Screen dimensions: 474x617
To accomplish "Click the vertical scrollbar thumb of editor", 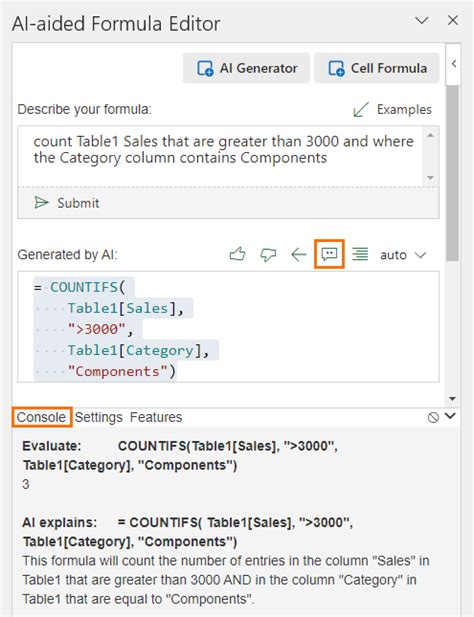I will (x=452, y=173).
